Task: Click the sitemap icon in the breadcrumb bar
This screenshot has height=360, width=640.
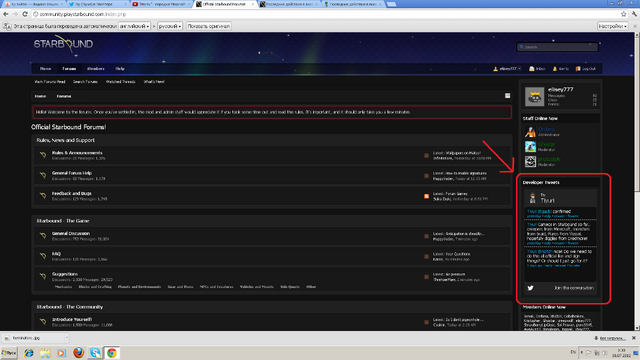Action: pyautogui.click(x=507, y=96)
